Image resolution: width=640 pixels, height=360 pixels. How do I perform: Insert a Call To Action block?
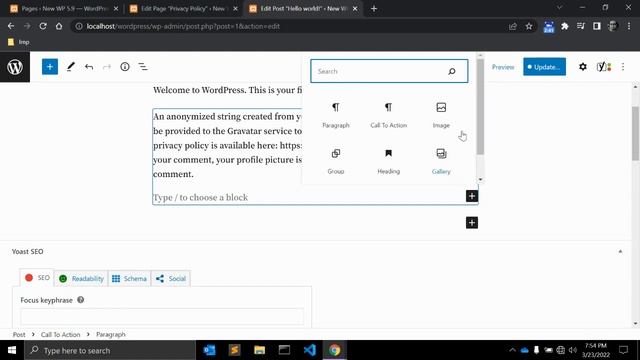(388, 115)
